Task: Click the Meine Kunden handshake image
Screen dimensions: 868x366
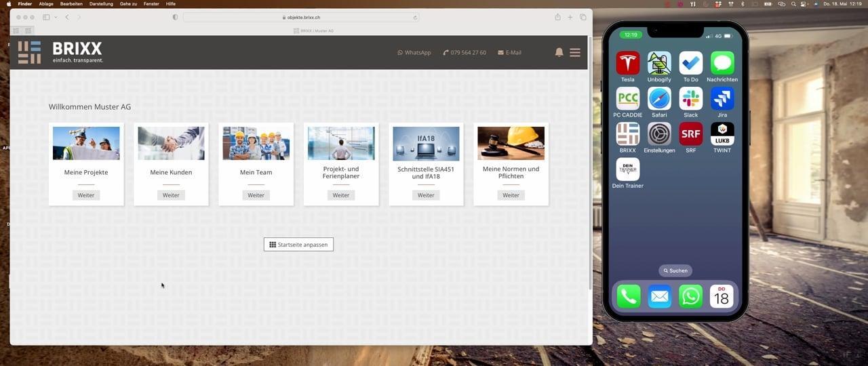Action: [171, 143]
